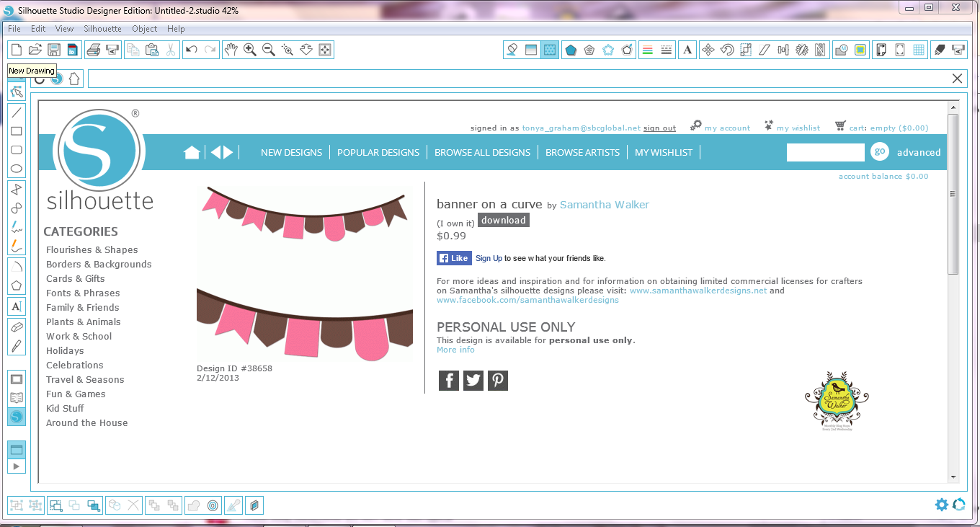Click the Samantha Walker artist link

click(605, 205)
